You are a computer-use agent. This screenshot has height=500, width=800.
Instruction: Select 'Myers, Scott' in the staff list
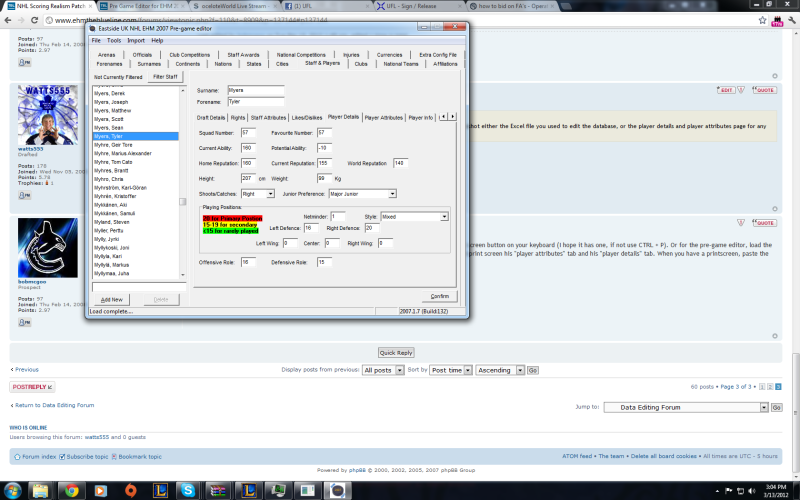coord(109,119)
